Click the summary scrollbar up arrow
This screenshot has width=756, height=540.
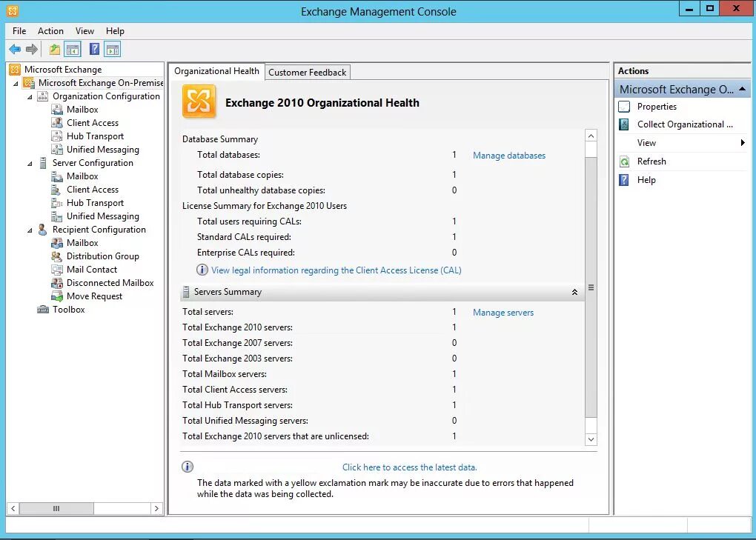coord(591,136)
